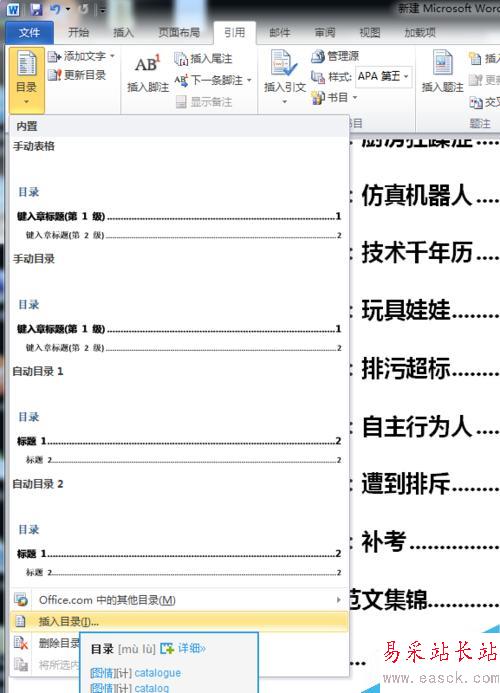Image resolution: width=500 pixels, height=693 pixels.
Task: Open the 视图 ribbon tab
Action: pos(370,32)
